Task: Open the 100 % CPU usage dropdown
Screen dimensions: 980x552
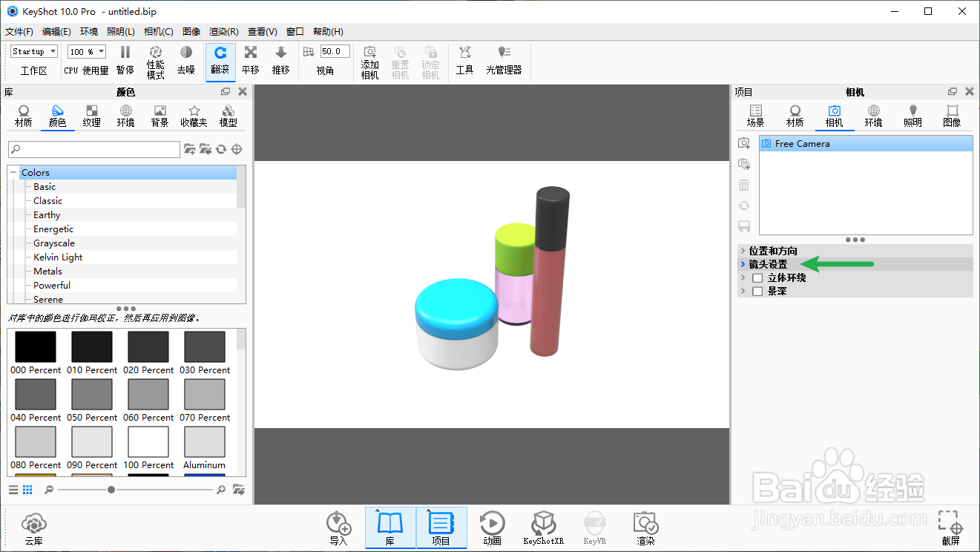Action: click(87, 52)
